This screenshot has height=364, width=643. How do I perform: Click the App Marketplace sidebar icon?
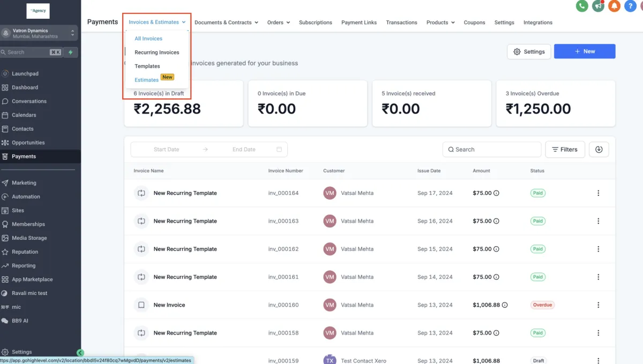coord(5,279)
